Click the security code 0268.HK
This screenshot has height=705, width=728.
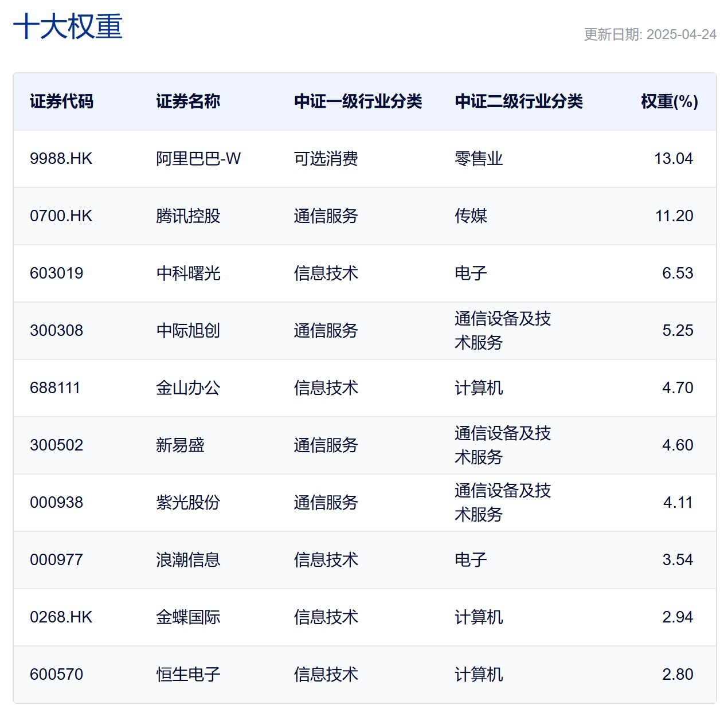coord(61,617)
